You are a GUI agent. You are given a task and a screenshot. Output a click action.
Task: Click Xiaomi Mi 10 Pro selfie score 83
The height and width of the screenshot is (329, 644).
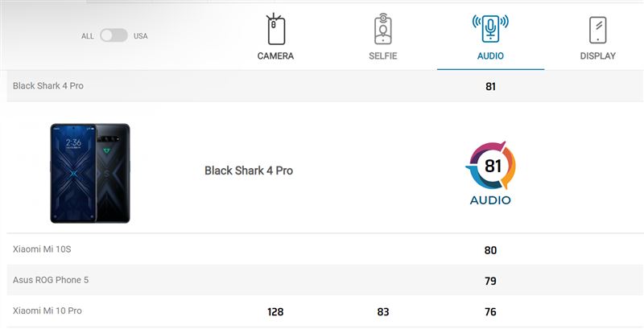click(x=383, y=312)
